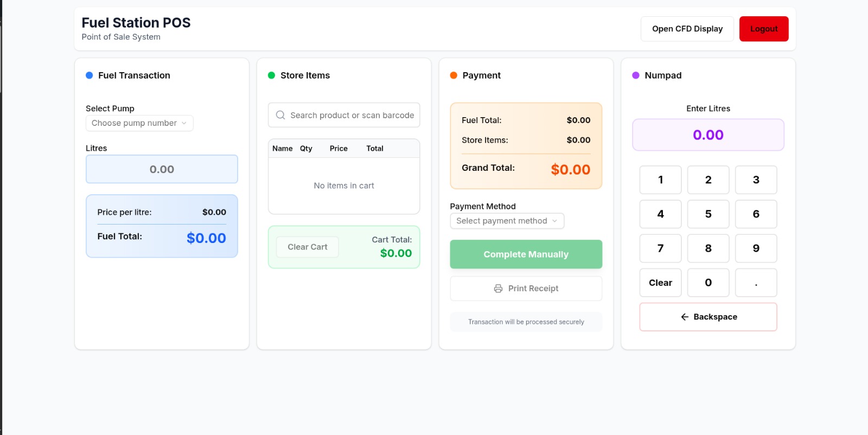This screenshot has height=435, width=868.
Task: Click the Clear Cart button
Action: [308, 247]
